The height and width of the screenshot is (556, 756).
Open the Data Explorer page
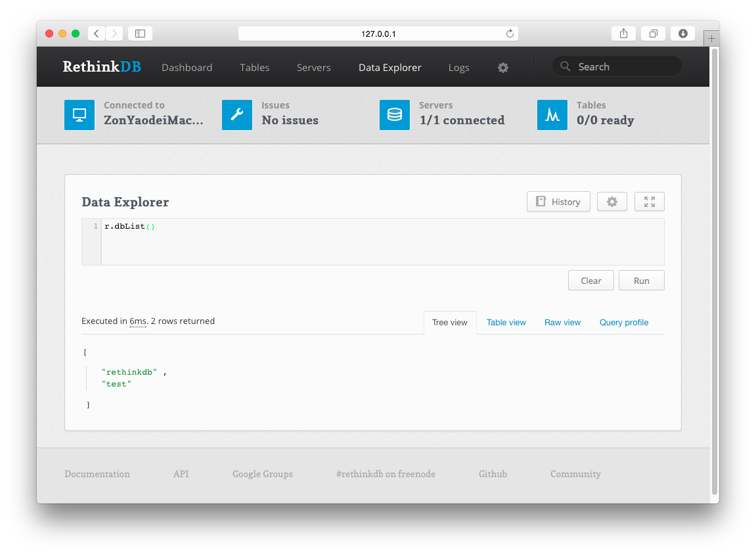pos(390,68)
